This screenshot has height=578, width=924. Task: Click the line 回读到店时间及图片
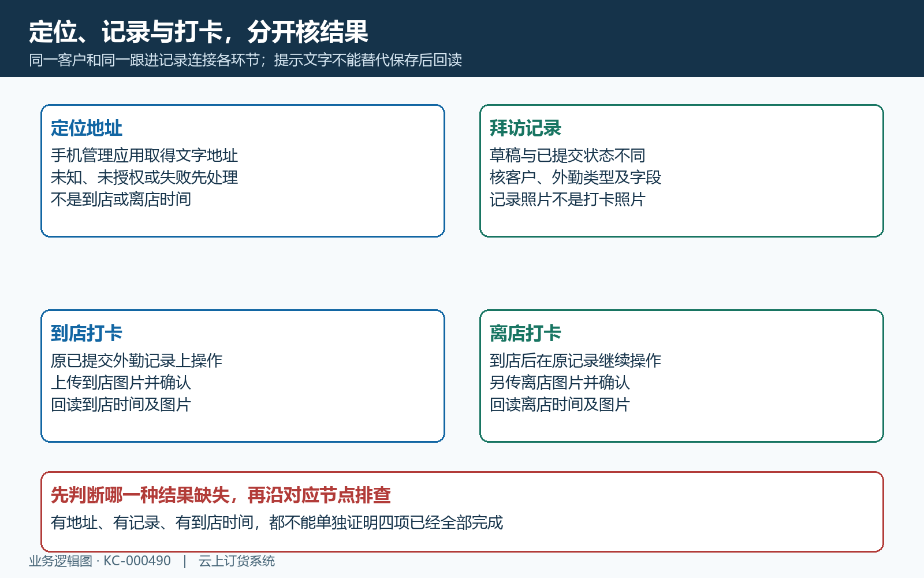pos(121,405)
